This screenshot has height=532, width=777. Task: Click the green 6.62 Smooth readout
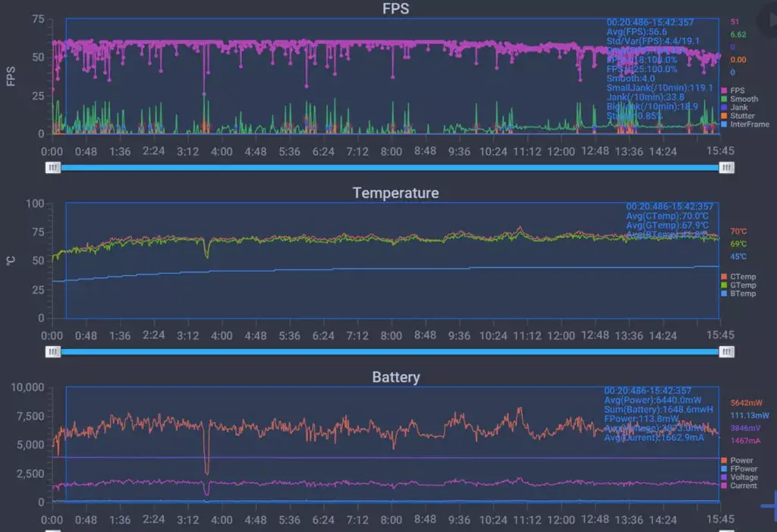pyautogui.click(x=738, y=34)
